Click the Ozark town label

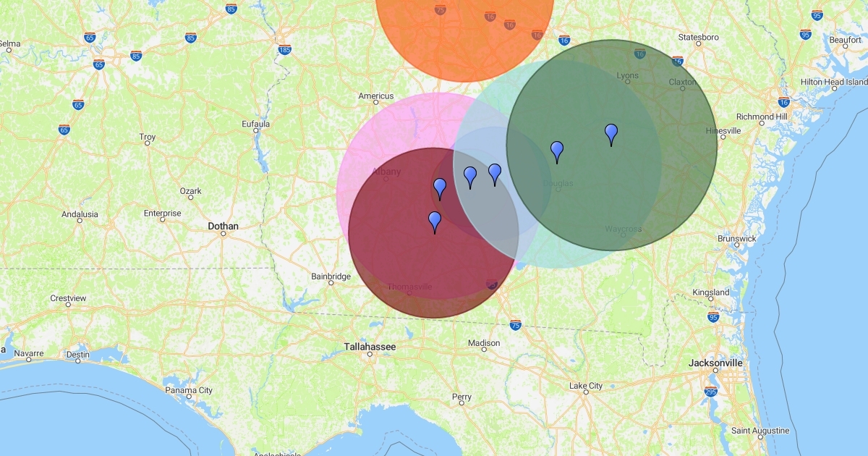click(x=191, y=191)
